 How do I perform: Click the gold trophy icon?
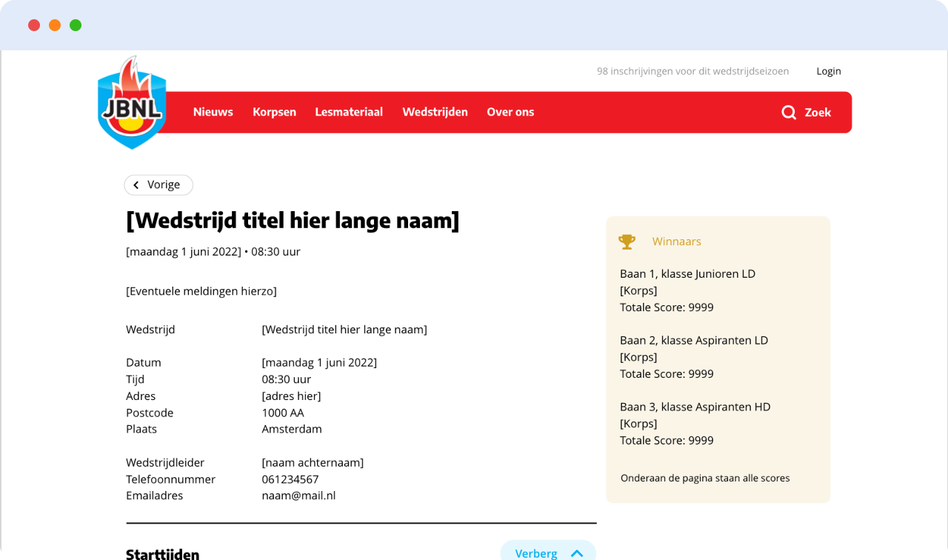(627, 241)
